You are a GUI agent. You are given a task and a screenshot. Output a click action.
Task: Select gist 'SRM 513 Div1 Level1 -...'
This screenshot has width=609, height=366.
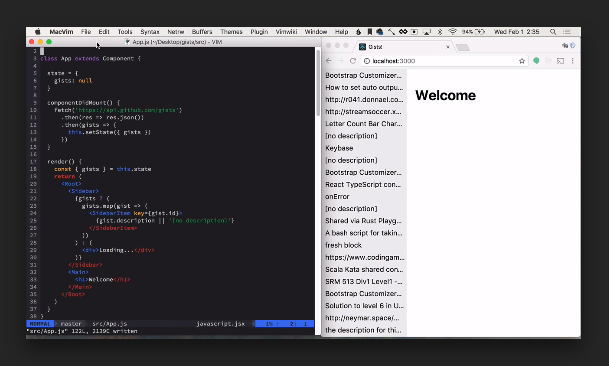click(x=364, y=281)
